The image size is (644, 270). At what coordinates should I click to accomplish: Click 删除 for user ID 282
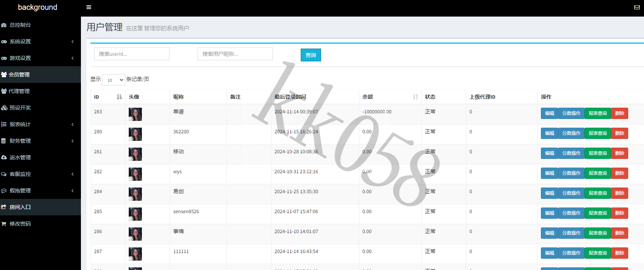pyautogui.click(x=620, y=173)
